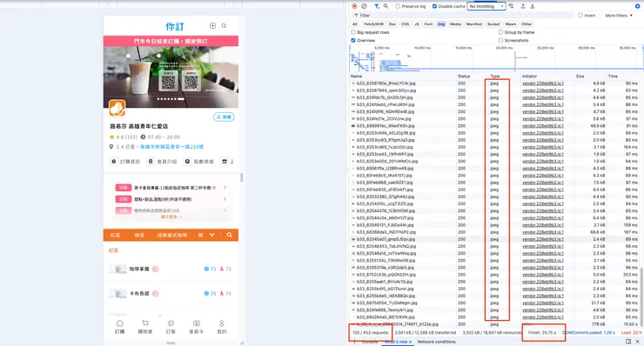Select 經典義式咖啡 category tab
The width and height of the screenshot is (644, 346).
(x=172, y=236)
